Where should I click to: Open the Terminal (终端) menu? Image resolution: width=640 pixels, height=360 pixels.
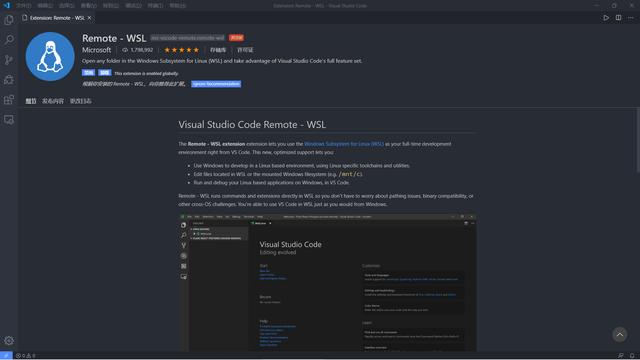155,6
